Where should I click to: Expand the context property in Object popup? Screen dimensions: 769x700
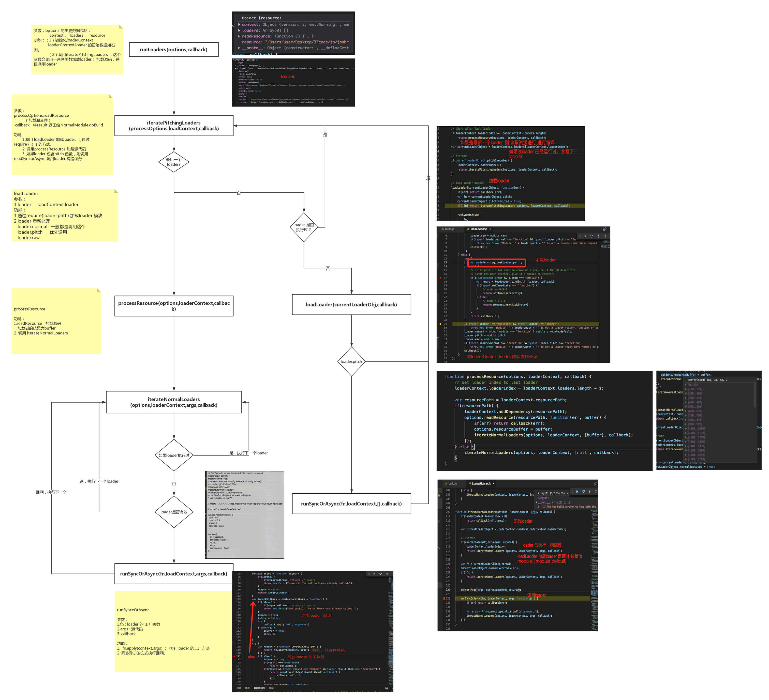(239, 24)
